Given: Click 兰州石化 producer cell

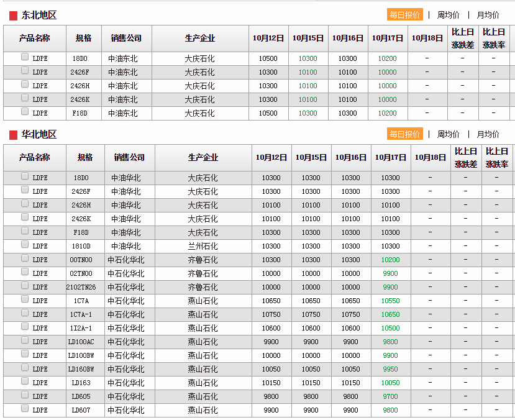Looking at the screenshot, I should point(203,246).
